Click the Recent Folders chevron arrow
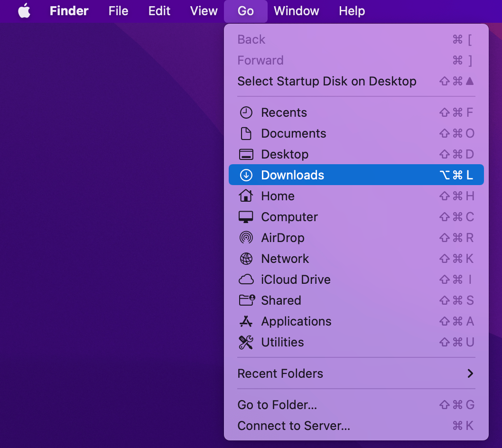Screen dimensions: 502x448 point(470,373)
